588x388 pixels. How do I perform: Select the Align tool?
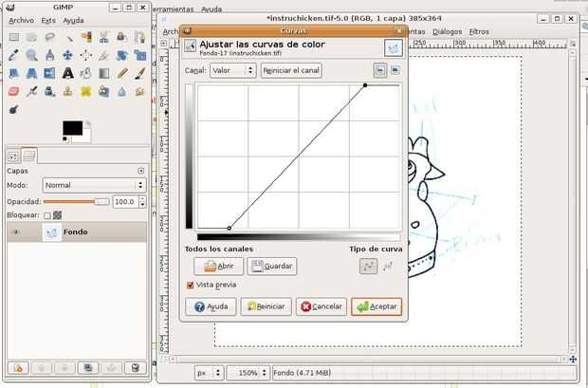86,55
